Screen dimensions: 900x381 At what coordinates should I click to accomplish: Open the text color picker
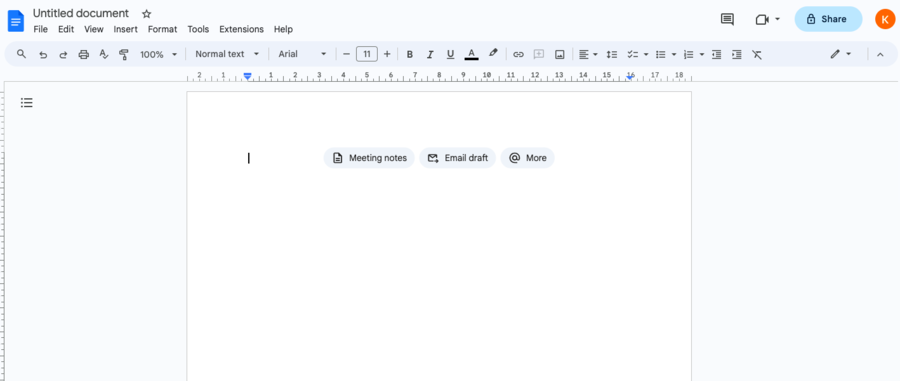tap(471, 55)
